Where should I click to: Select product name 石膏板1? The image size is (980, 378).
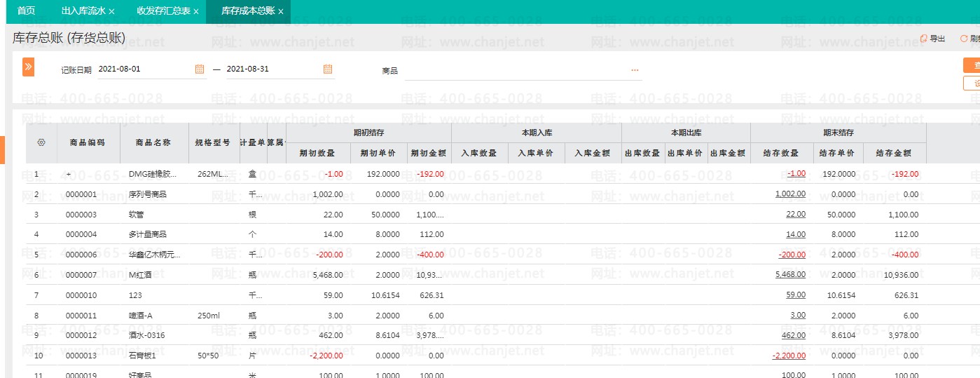coord(142,356)
